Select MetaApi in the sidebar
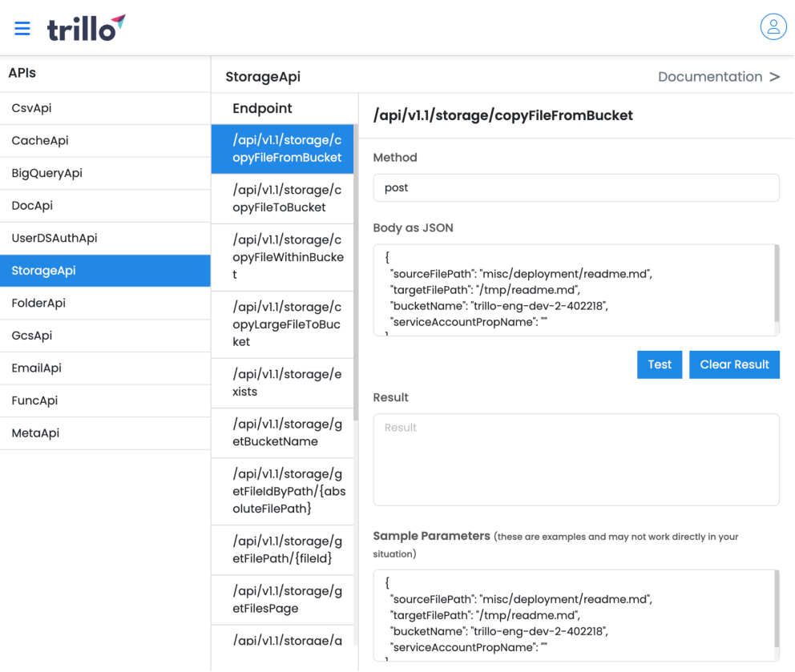 point(106,433)
